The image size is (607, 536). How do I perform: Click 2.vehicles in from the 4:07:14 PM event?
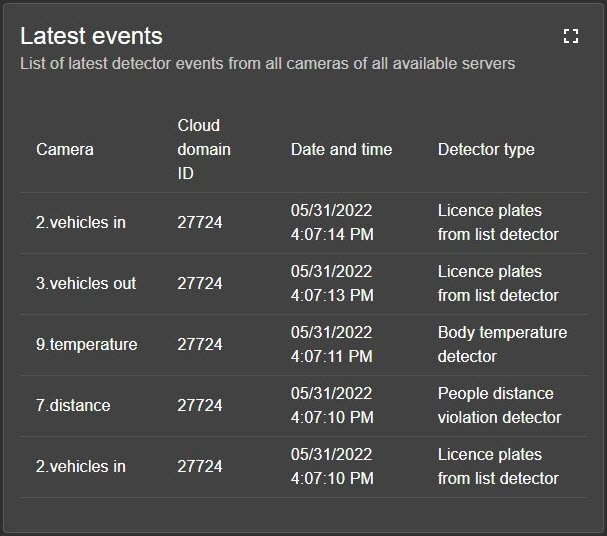[x=81, y=222]
